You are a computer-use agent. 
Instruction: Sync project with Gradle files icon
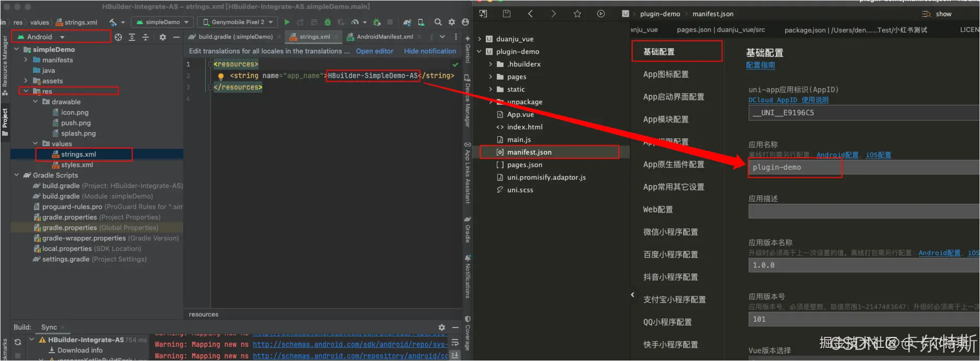(x=407, y=22)
